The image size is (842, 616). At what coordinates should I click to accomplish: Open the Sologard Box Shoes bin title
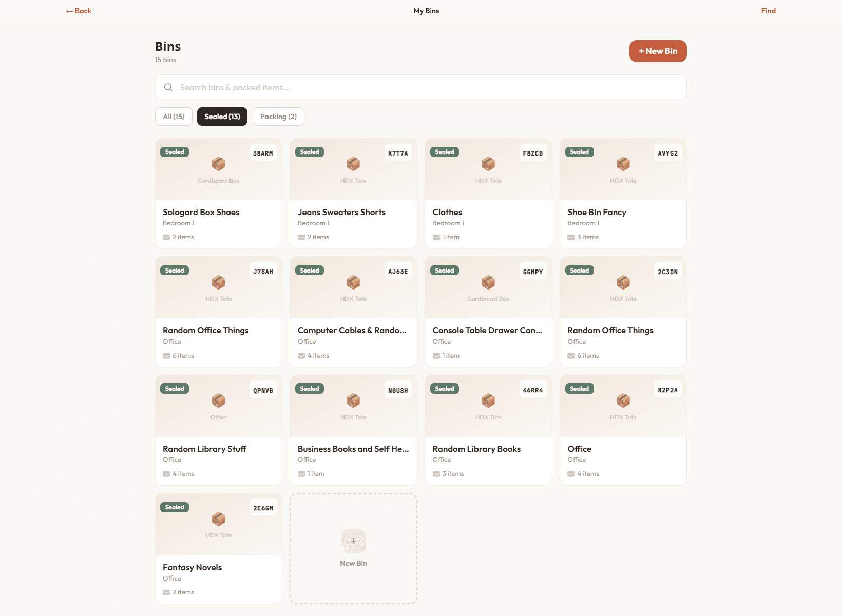[x=201, y=212]
